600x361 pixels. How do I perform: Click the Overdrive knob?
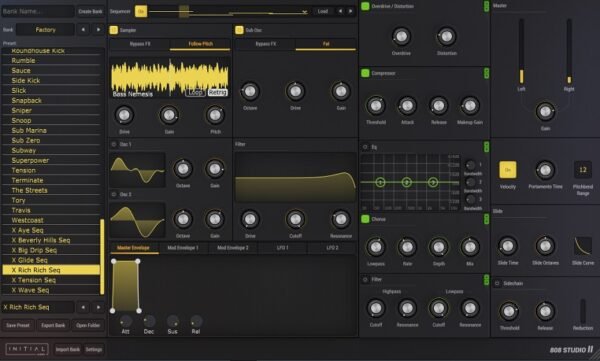coord(401,37)
